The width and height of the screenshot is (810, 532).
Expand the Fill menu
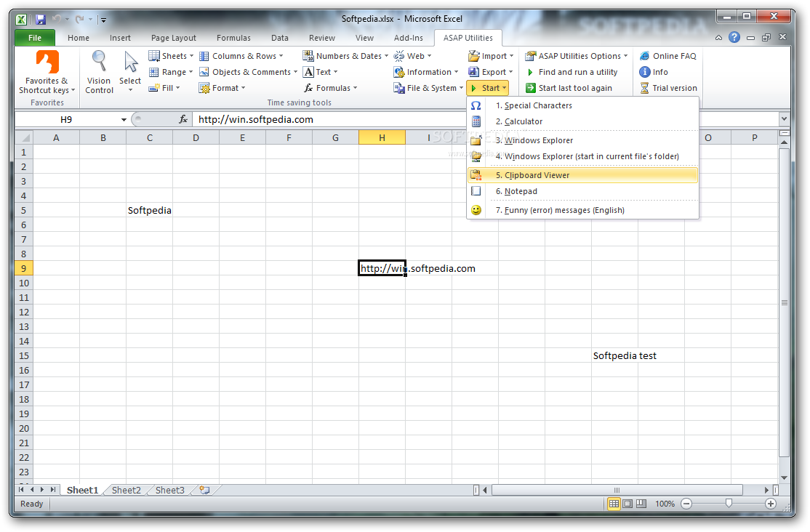[x=164, y=88]
